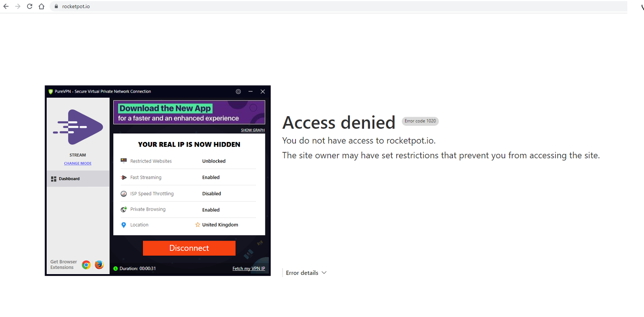Click the favorite star next to United Kingdom
This screenshot has height=317, width=644.
(197, 224)
